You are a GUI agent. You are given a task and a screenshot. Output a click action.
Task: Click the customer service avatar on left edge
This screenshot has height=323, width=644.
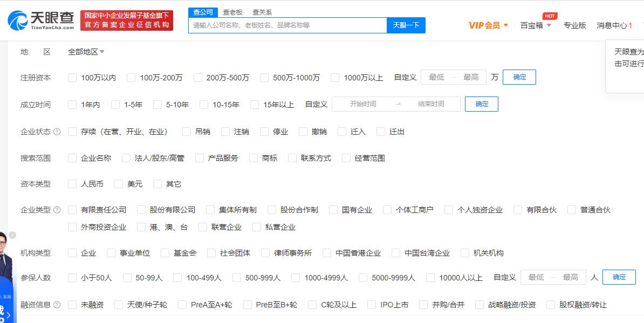(x=6, y=253)
